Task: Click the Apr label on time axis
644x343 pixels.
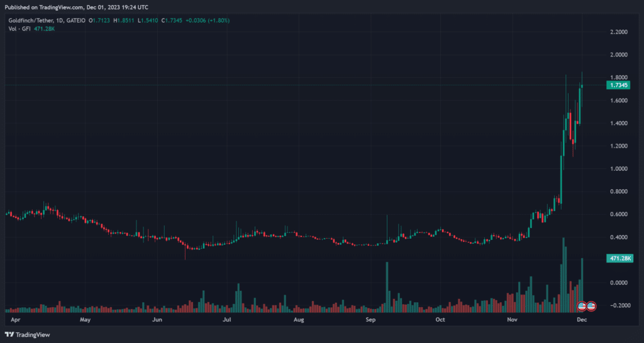Action: [x=15, y=318]
